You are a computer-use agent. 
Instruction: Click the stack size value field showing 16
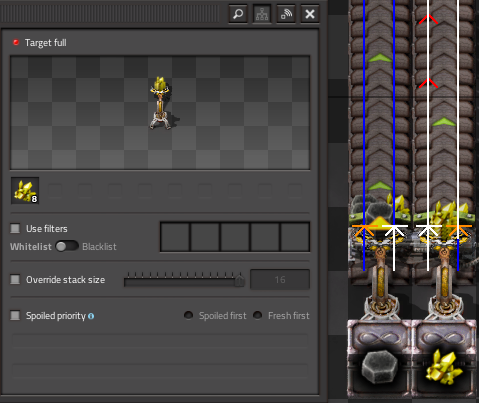(x=280, y=279)
